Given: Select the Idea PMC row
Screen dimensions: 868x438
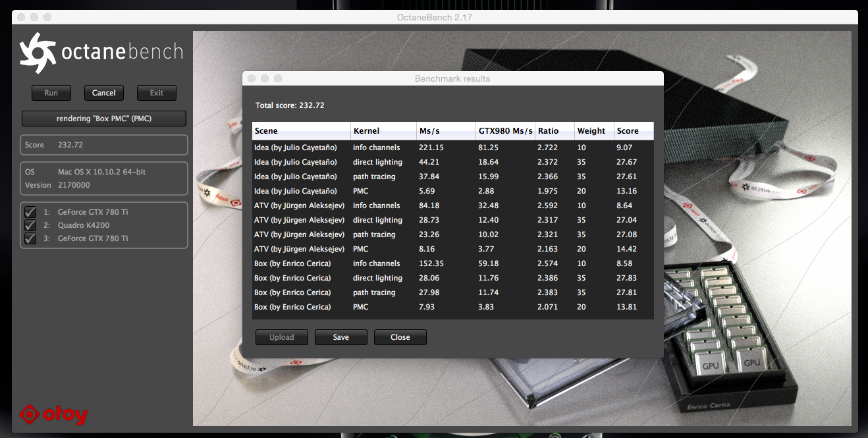Looking at the screenshot, I should pyautogui.click(x=453, y=191).
